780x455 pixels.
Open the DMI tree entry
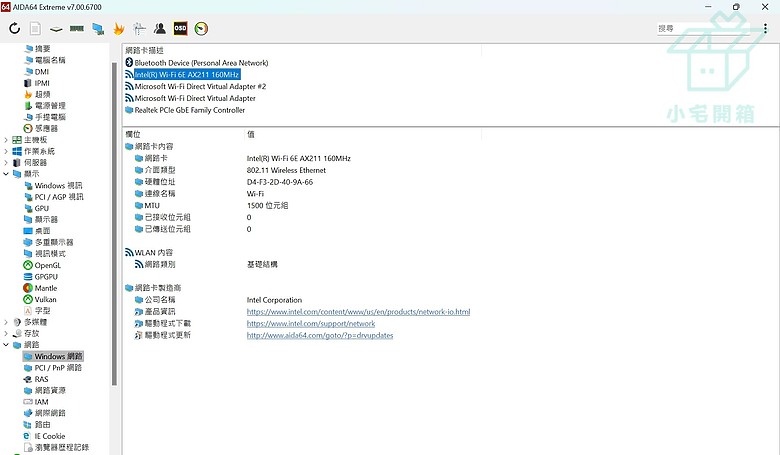tap(36, 72)
